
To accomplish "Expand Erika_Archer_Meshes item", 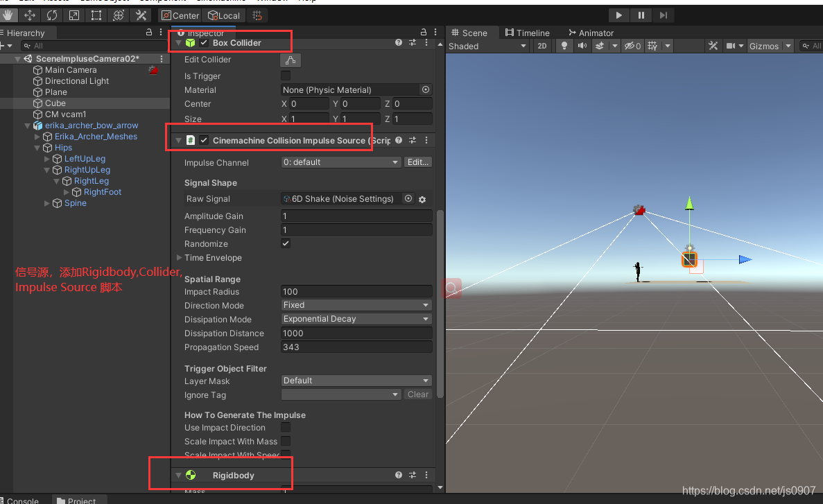I will [37, 137].
